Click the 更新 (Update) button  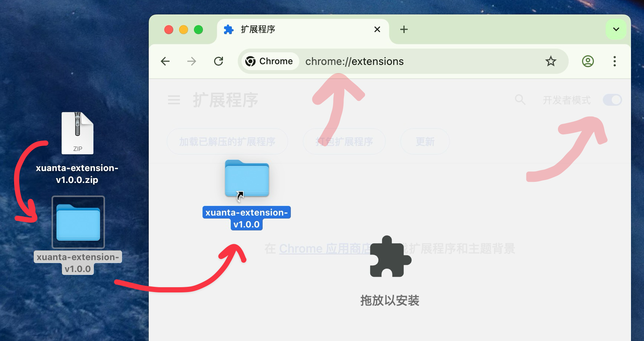[425, 141]
